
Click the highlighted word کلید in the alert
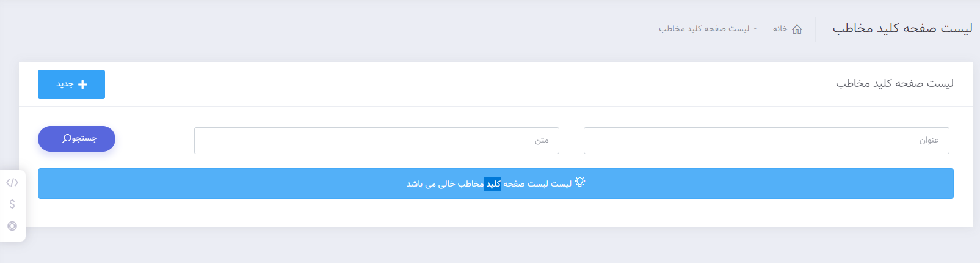(493, 184)
